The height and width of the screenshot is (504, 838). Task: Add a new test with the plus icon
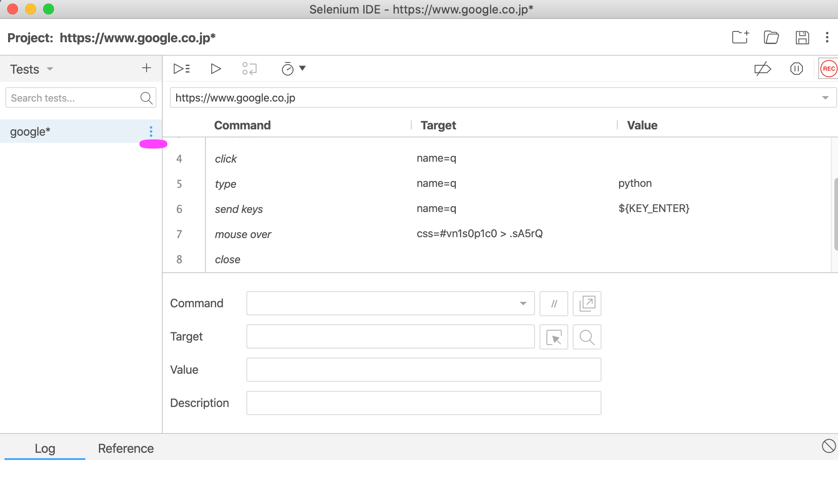click(x=147, y=68)
